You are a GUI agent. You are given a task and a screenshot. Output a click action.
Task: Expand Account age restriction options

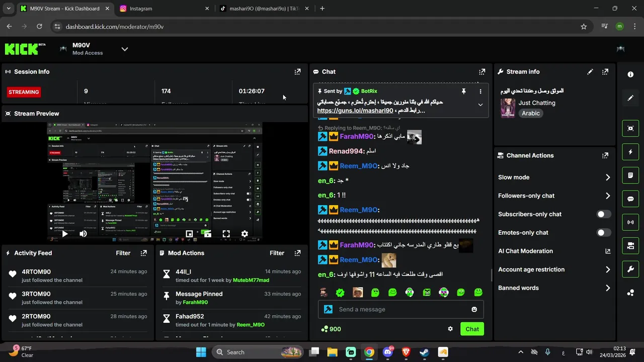click(608, 269)
